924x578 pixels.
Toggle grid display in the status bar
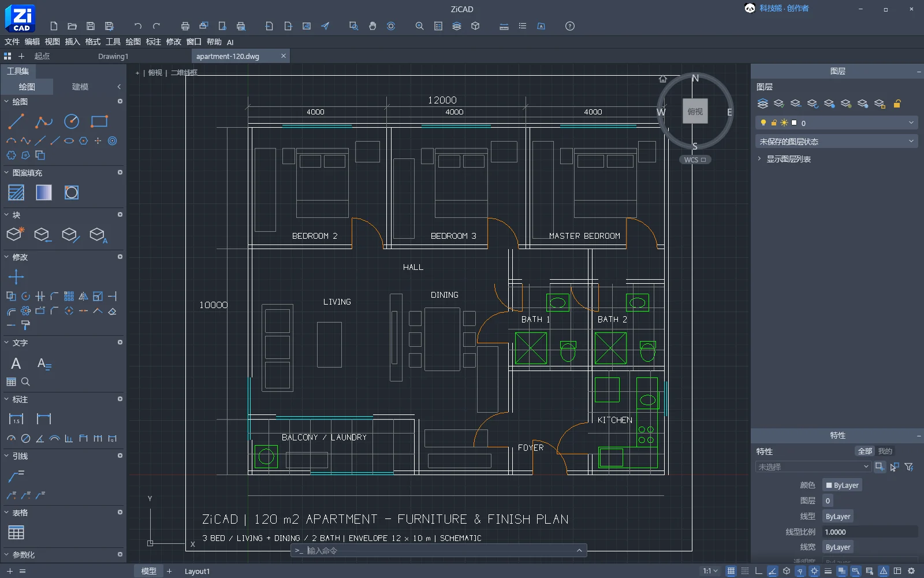731,571
